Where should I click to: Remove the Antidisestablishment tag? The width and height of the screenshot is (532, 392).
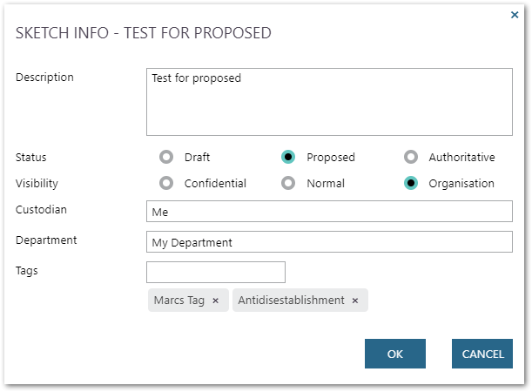355,301
